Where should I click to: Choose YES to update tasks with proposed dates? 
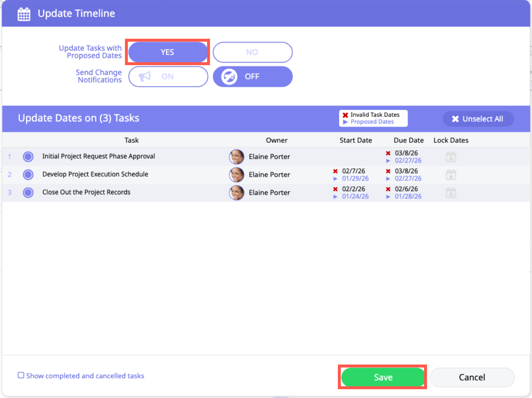(x=167, y=52)
